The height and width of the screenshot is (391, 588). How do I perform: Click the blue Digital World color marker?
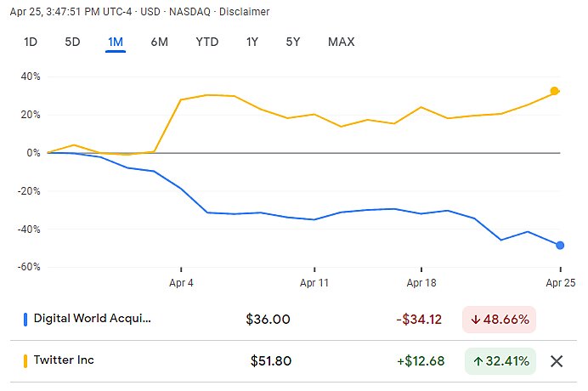pyautogui.click(x=25, y=320)
